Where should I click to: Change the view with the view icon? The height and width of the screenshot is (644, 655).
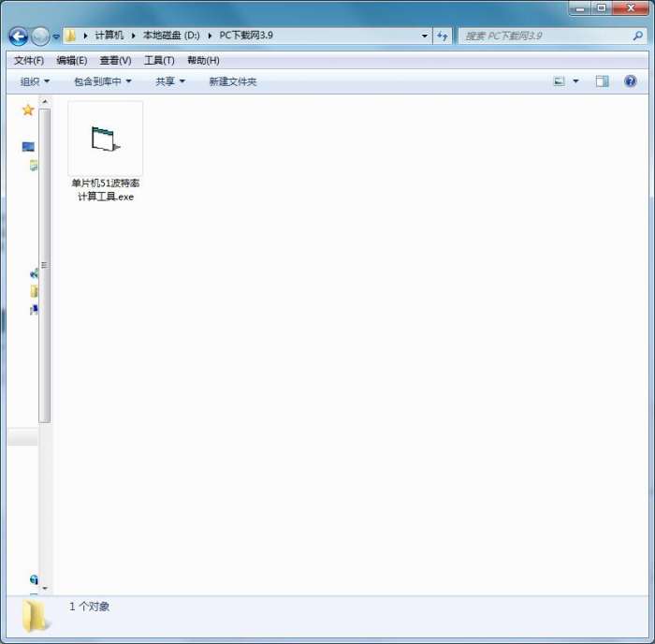[559, 81]
